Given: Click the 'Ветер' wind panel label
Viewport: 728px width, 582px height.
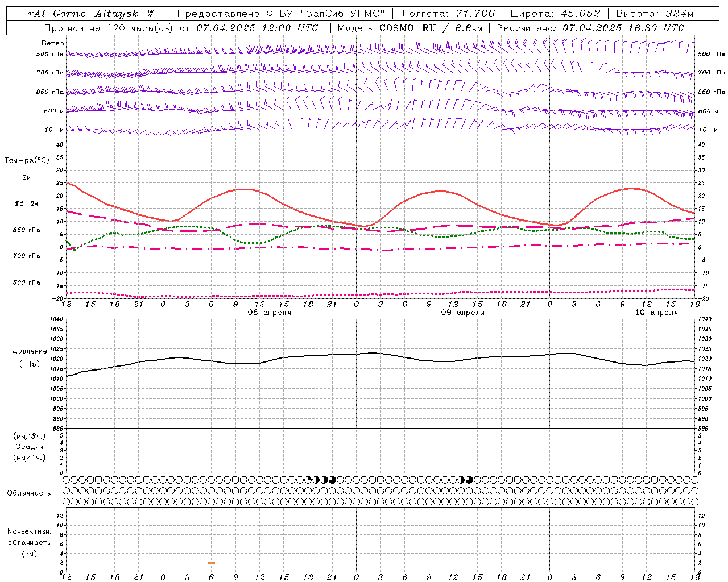Looking at the screenshot, I should pos(53,43).
